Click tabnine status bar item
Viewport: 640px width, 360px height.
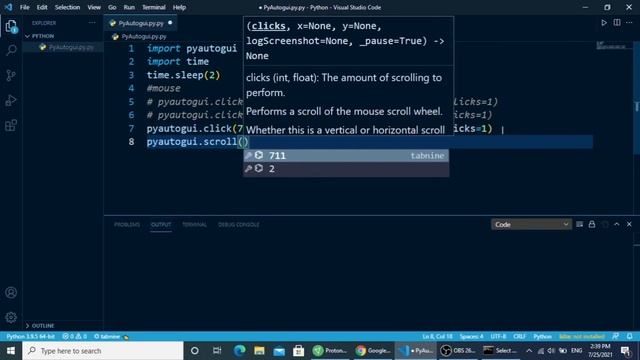(x=111, y=336)
